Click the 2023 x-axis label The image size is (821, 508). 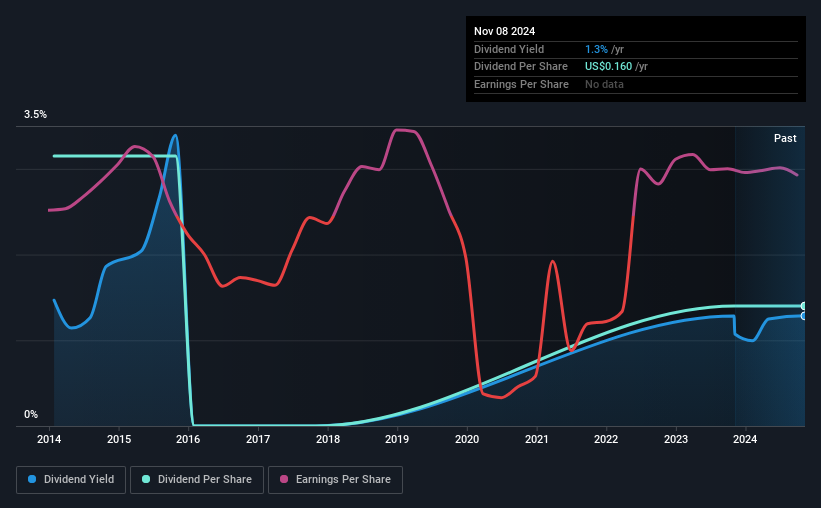click(676, 439)
